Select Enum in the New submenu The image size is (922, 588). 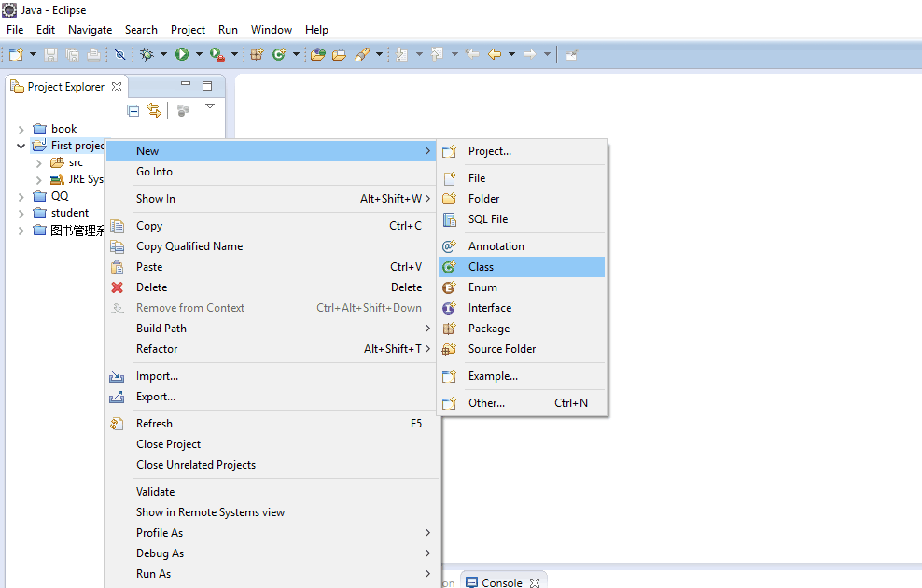click(522, 287)
